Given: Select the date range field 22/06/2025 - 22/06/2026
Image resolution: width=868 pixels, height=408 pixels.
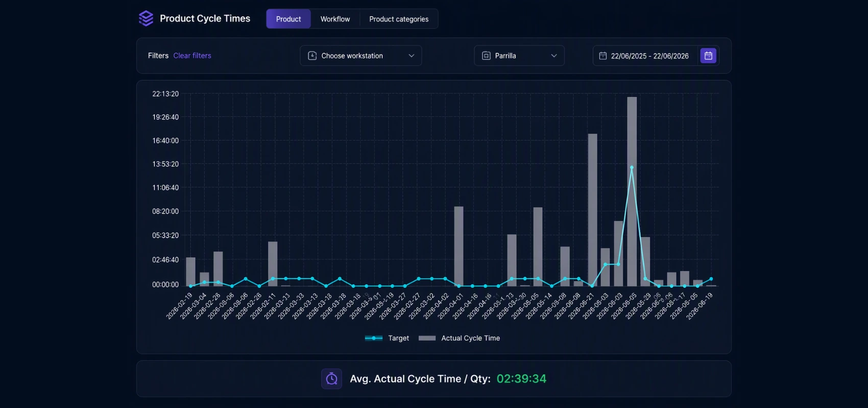Looking at the screenshot, I should [x=645, y=56].
